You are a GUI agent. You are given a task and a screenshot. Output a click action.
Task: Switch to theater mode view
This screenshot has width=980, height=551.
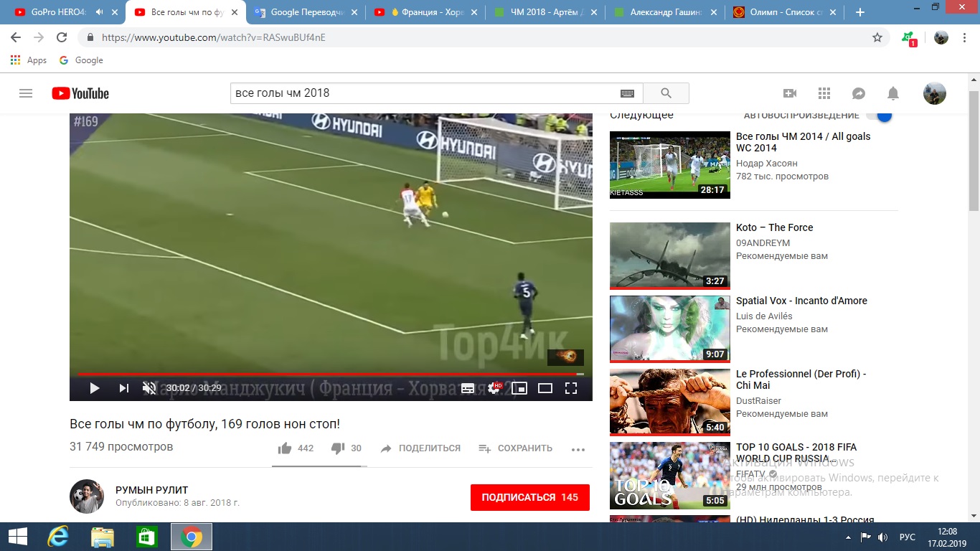click(x=545, y=388)
